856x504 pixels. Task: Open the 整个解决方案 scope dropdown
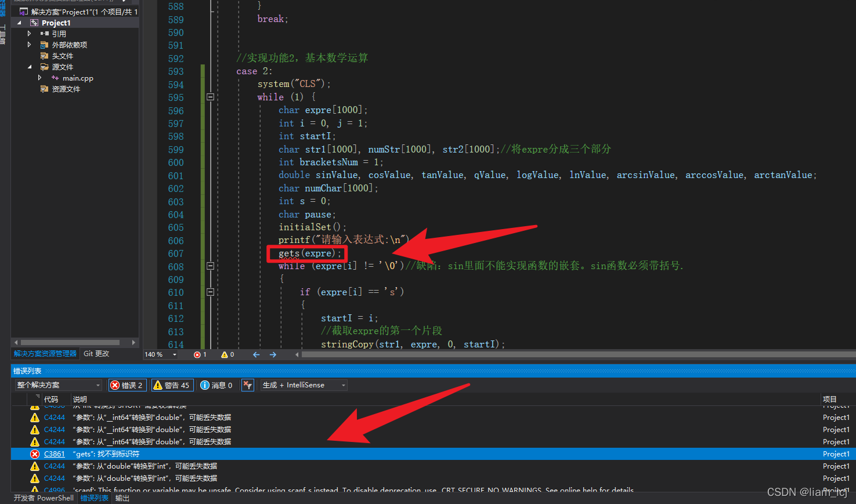(58, 385)
